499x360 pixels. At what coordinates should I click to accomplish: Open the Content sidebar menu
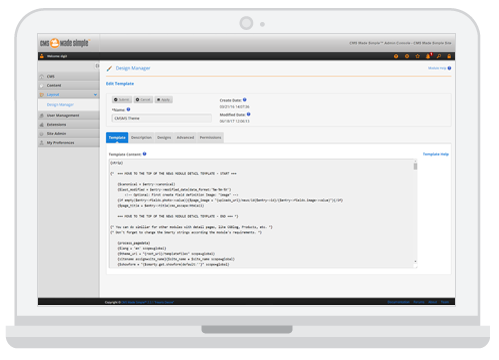point(69,86)
